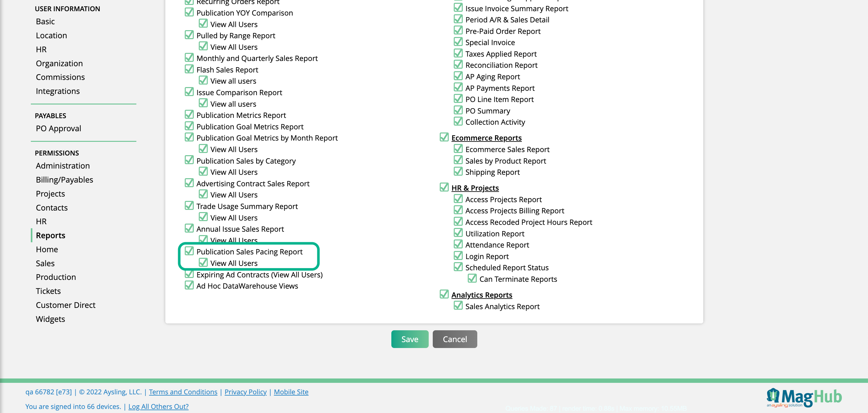Uncheck Can Terminate Reports checkbox
868x413 pixels.
coord(472,278)
